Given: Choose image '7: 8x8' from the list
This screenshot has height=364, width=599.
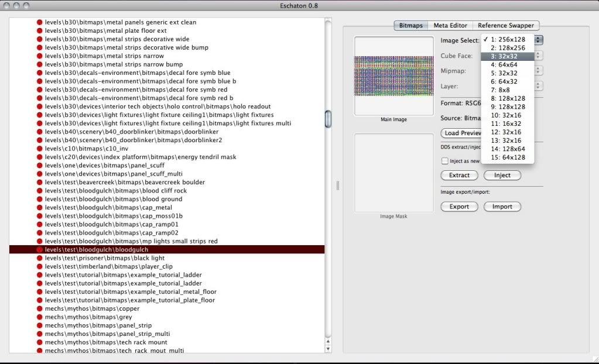Looking at the screenshot, I should 507,90.
